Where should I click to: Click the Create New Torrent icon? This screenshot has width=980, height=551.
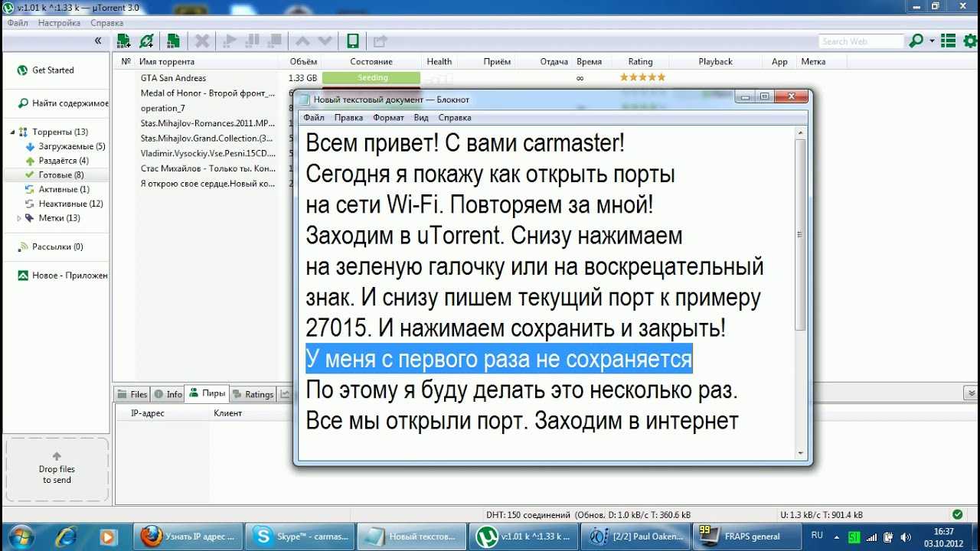point(174,41)
